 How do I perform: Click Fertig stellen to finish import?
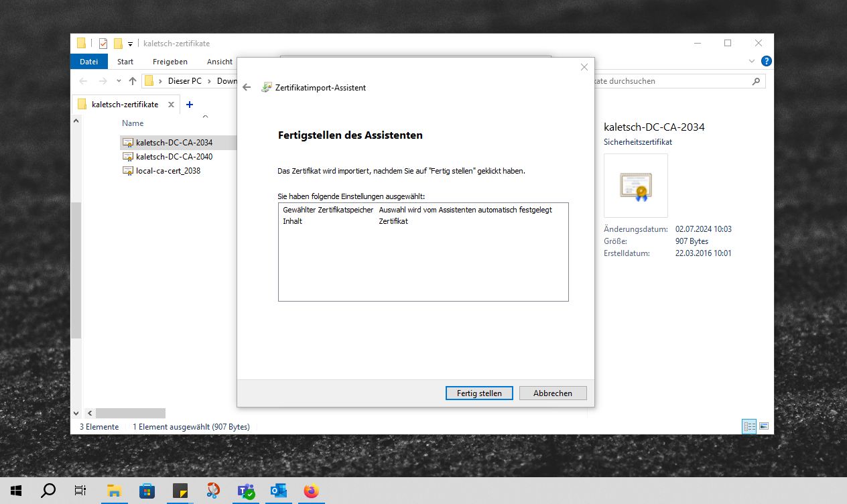coord(479,393)
